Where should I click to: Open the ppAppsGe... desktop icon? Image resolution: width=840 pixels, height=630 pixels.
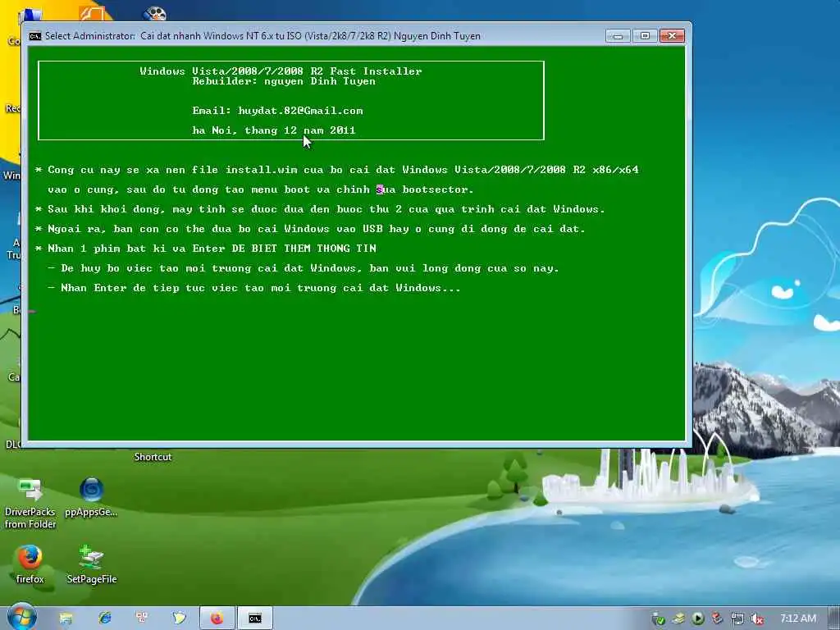[x=91, y=498]
